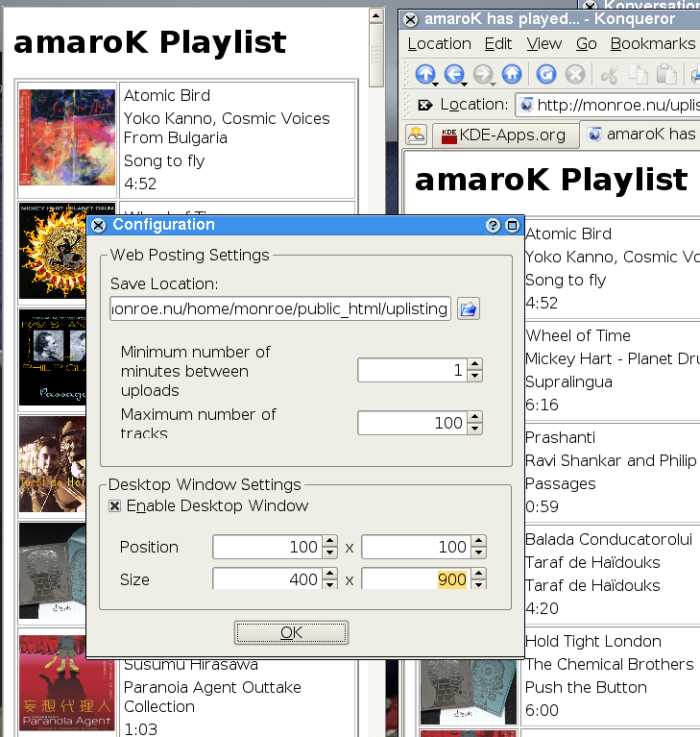Decrease Position Y value

click(x=479, y=553)
